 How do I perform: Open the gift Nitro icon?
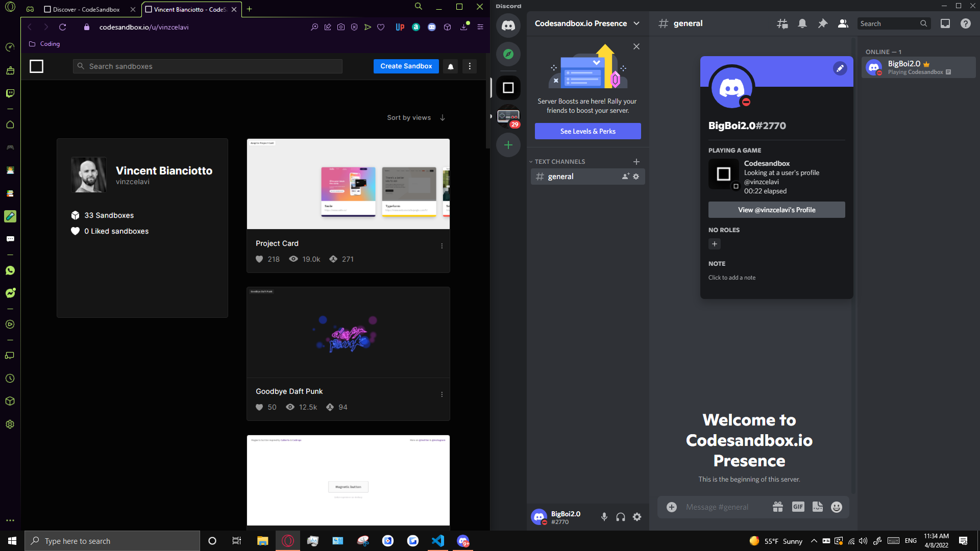[x=777, y=507]
